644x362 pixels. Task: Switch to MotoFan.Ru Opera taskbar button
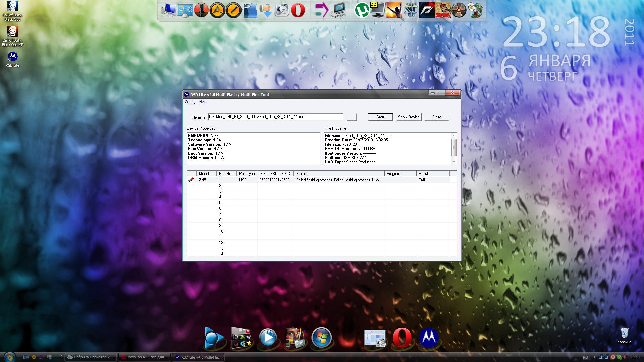click(x=145, y=357)
